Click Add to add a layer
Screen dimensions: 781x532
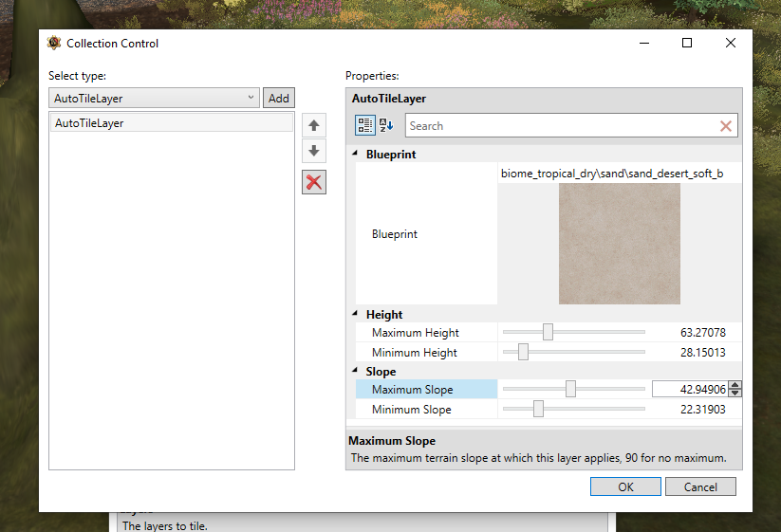coord(279,98)
